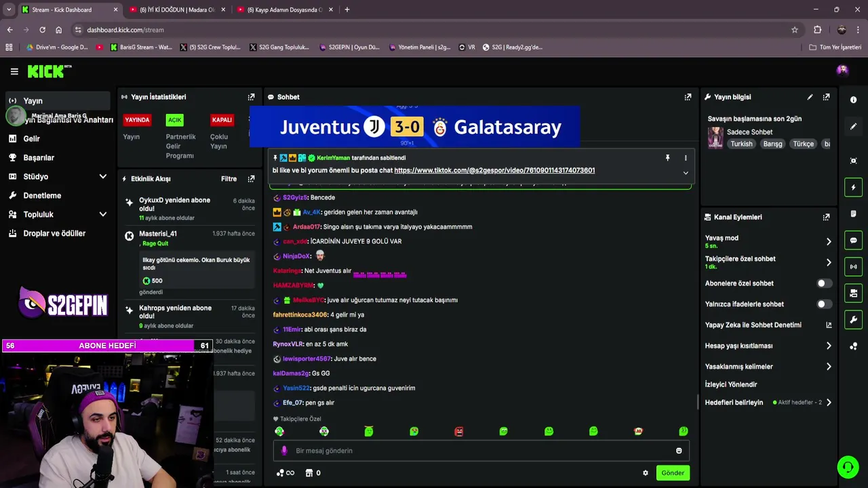
Task: Click the shop icon showing 0
Action: [313, 473]
